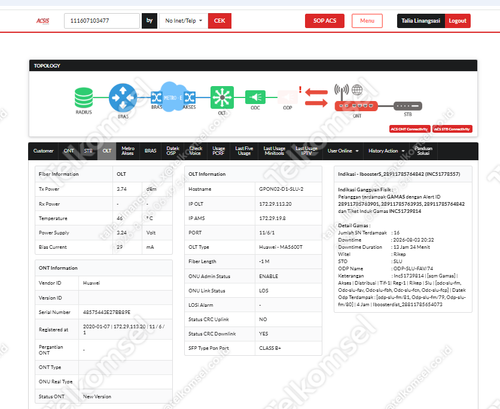Click the TOPOLOGY panel header
500x409 pixels.
click(x=253, y=66)
